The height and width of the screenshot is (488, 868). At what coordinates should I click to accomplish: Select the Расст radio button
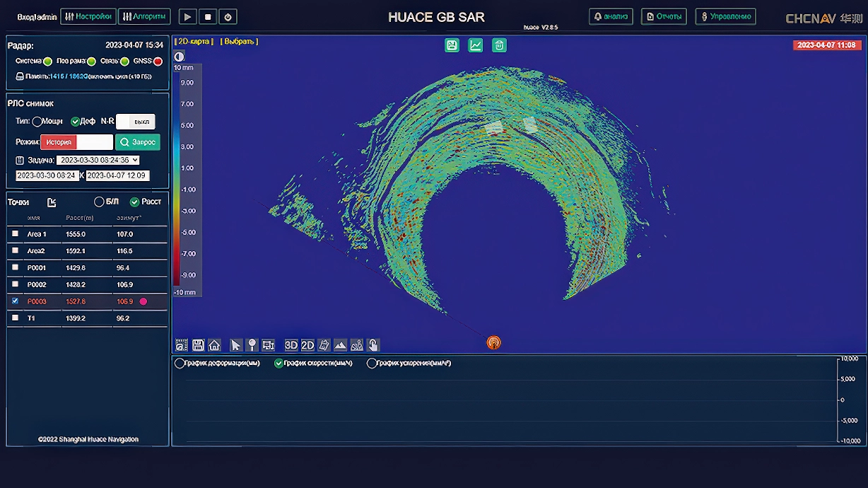pos(134,202)
